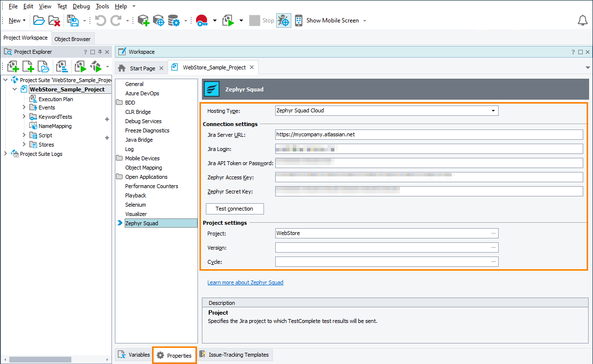
Task: Toggle pin on Project Explorer panel
Action: (100, 52)
